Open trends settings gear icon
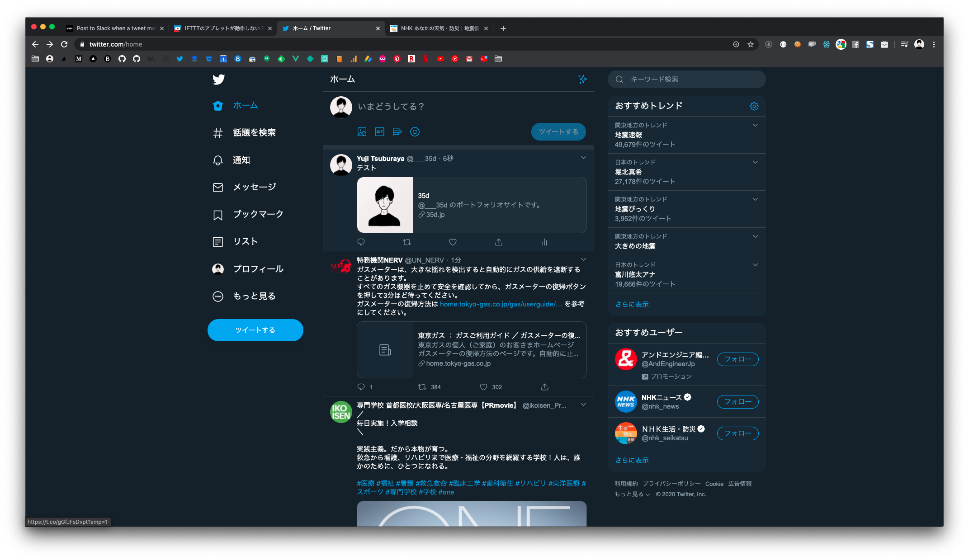 pyautogui.click(x=754, y=106)
